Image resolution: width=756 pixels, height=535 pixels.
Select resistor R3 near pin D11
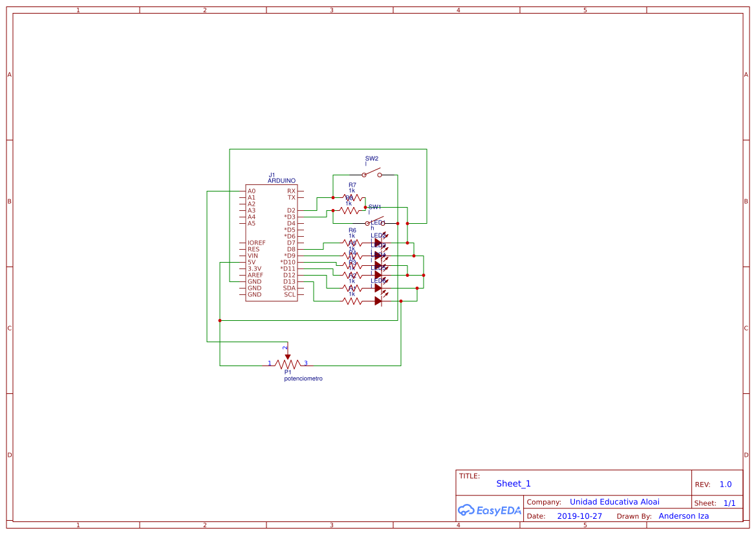(x=352, y=274)
